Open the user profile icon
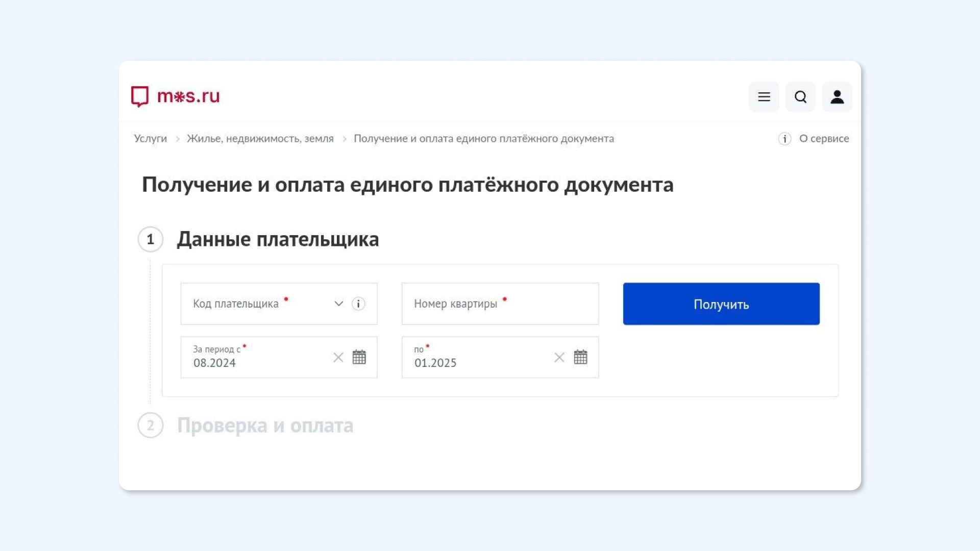 [837, 97]
